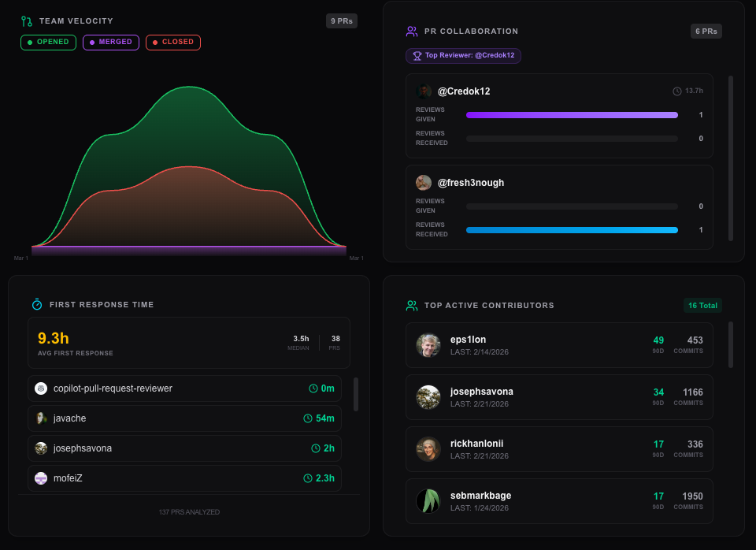The width and height of the screenshot is (756, 550).
Task: Click sebmarkbage's 1950 commits count
Action: tap(693, 496)
